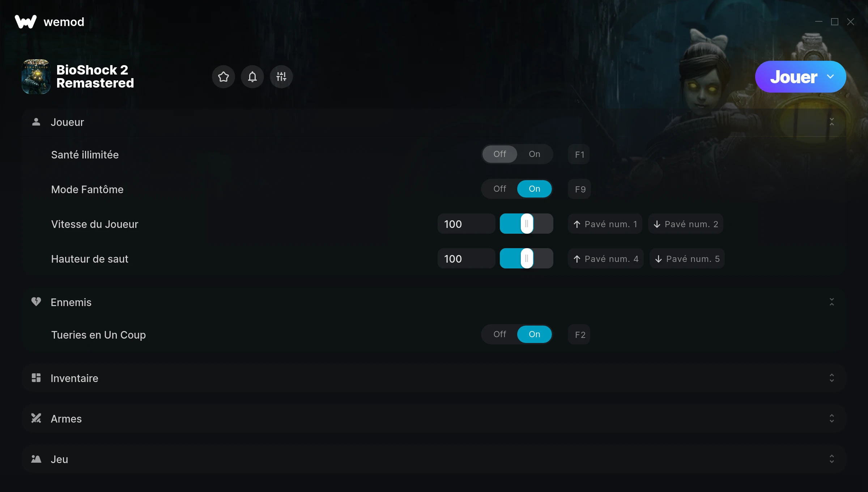The width and height of the screenshot is (868, 492).
Task: Click the WeMod logo icon
Action: coord(25,22)
